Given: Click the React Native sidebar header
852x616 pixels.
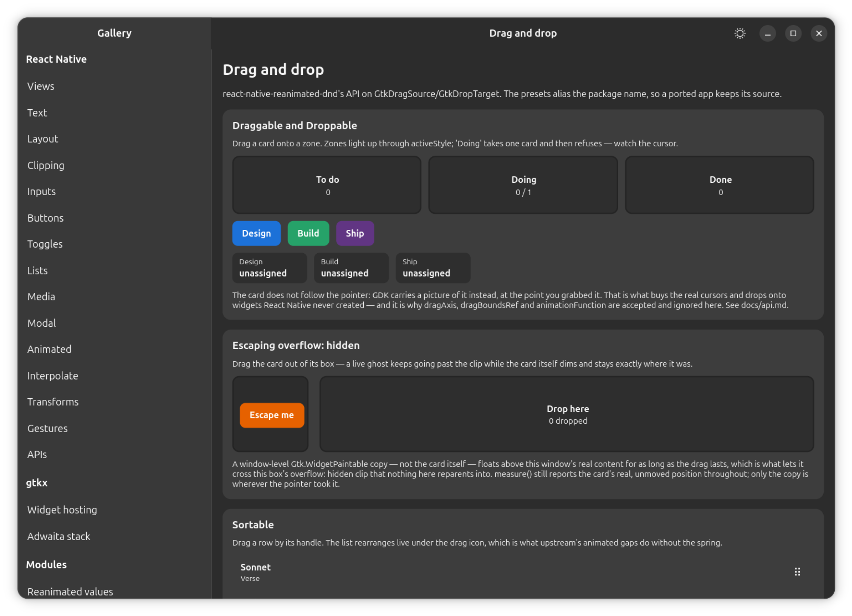Looking at the screenshot, I should click(56, 59).
